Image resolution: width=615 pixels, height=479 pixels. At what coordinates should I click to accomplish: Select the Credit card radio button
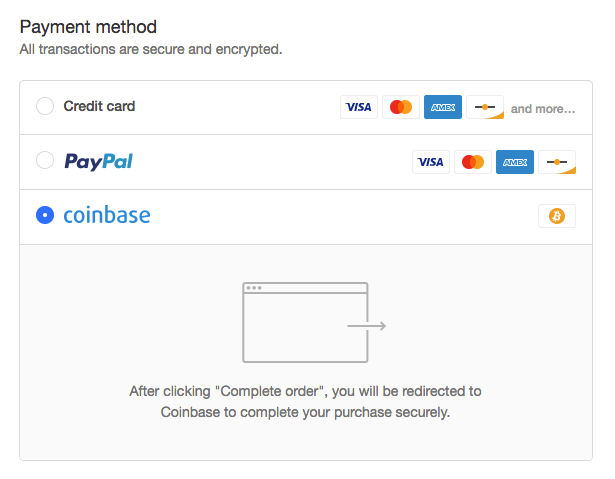click(x=45, y=107)
